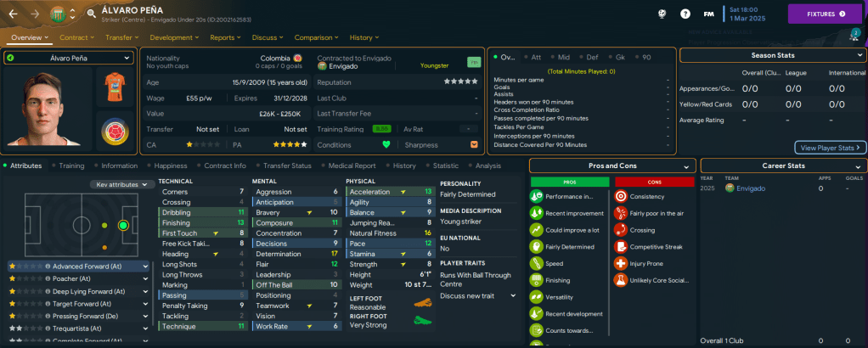Open the notifications icon with badge
868x348 pixels.
[x=854, y=36]
